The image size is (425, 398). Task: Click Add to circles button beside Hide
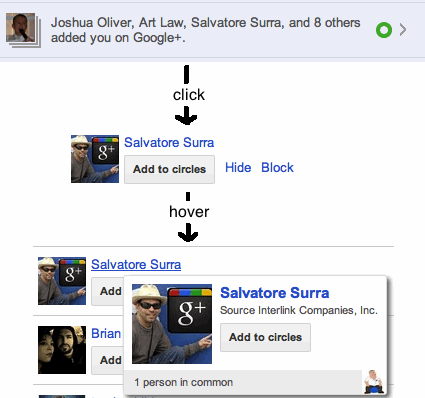click(x=169, y=169)
